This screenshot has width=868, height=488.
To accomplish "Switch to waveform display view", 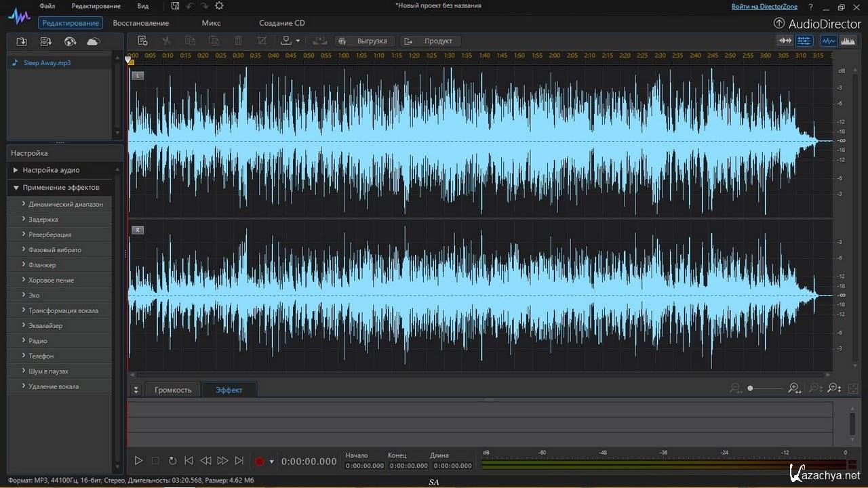I will (x=829, y=41).
